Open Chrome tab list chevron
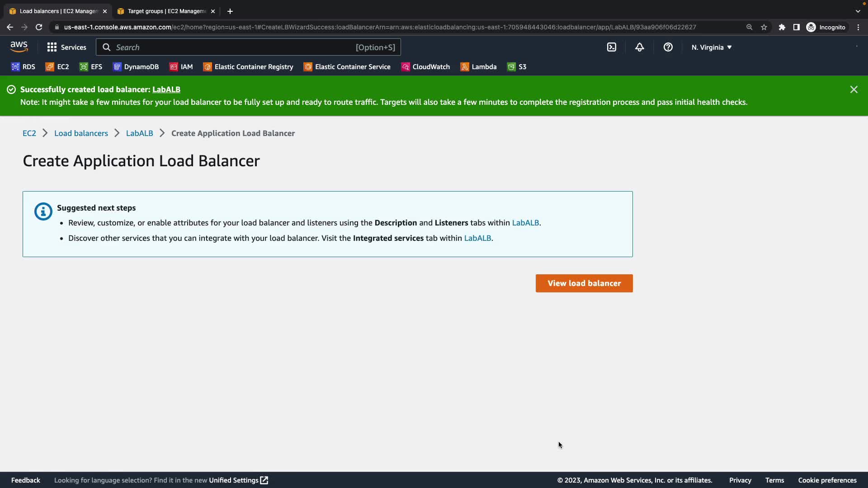 click(858, 11)
